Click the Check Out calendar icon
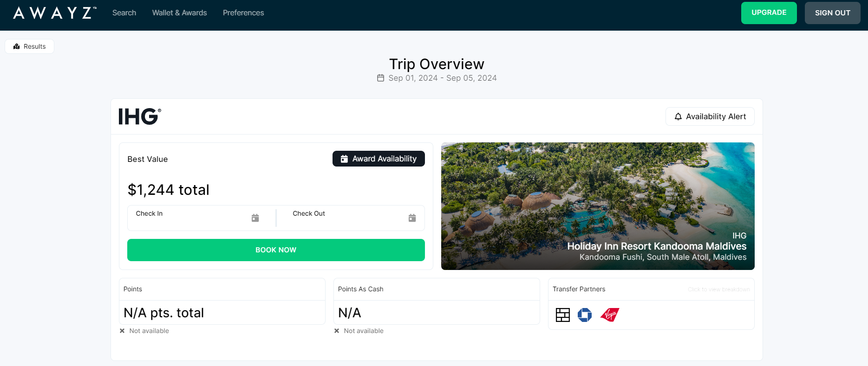 coord(412,218)
